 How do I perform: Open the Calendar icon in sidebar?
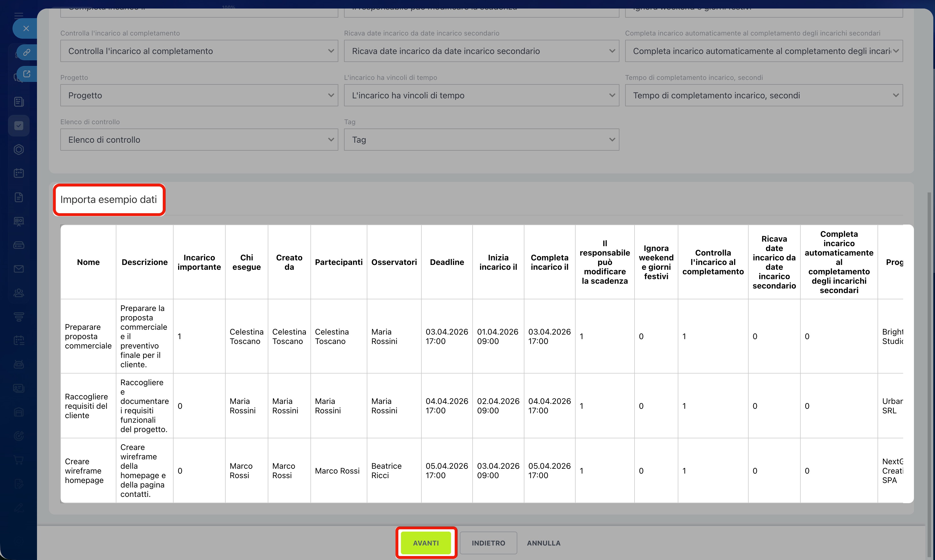click(19, 173)
